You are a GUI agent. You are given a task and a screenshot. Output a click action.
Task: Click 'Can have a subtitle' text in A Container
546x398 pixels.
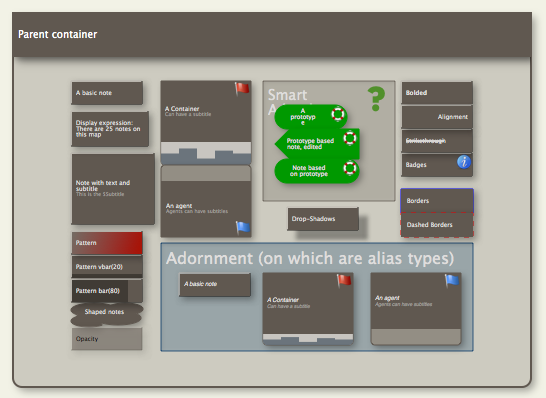click(188, 114)
